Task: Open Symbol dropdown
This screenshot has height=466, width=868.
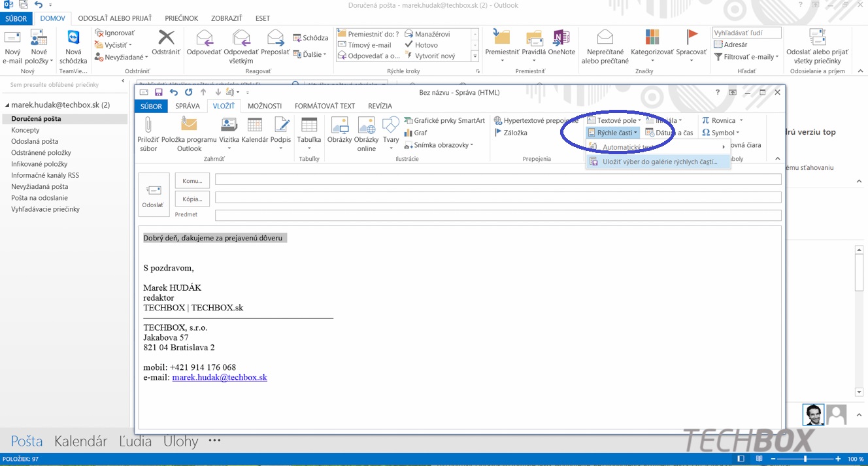Action: [x=720, y=133]
